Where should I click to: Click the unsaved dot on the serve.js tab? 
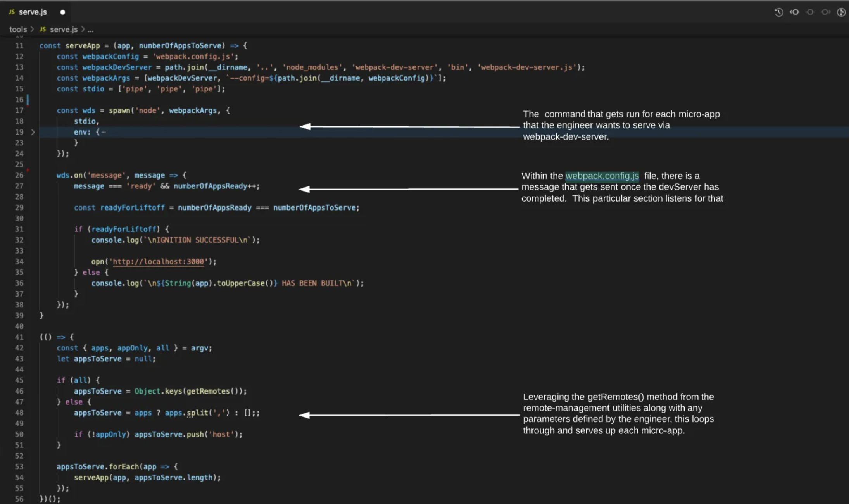62,12
